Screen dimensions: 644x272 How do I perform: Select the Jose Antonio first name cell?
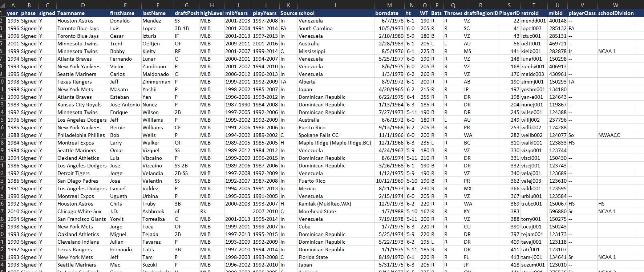(125, 105)
